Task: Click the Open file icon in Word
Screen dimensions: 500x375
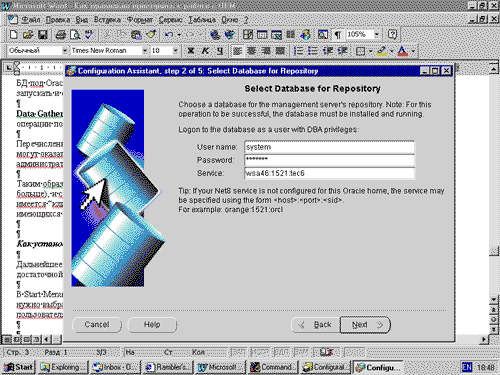Action: pyautogui.click(x=28, y=34)
